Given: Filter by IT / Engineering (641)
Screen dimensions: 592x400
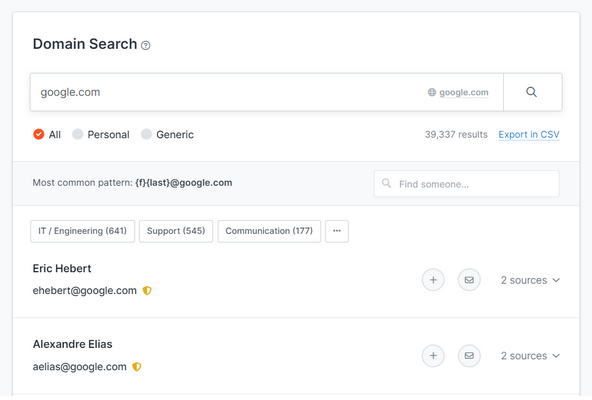Looking at the screenshot, I should click(82, 231).
